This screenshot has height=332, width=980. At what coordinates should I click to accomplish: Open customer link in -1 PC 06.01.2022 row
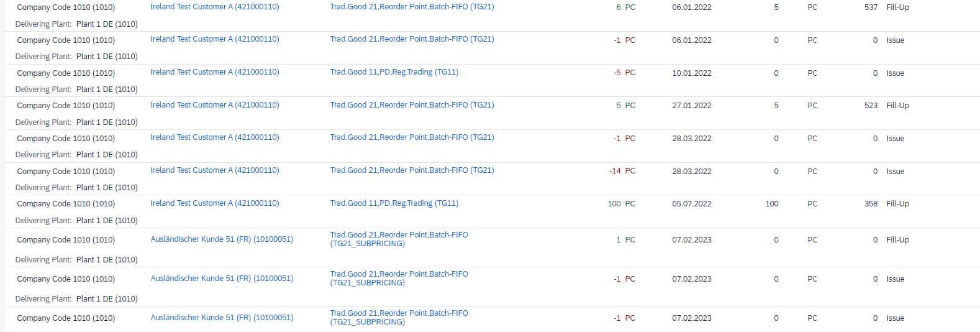click(x=214, y=39)
